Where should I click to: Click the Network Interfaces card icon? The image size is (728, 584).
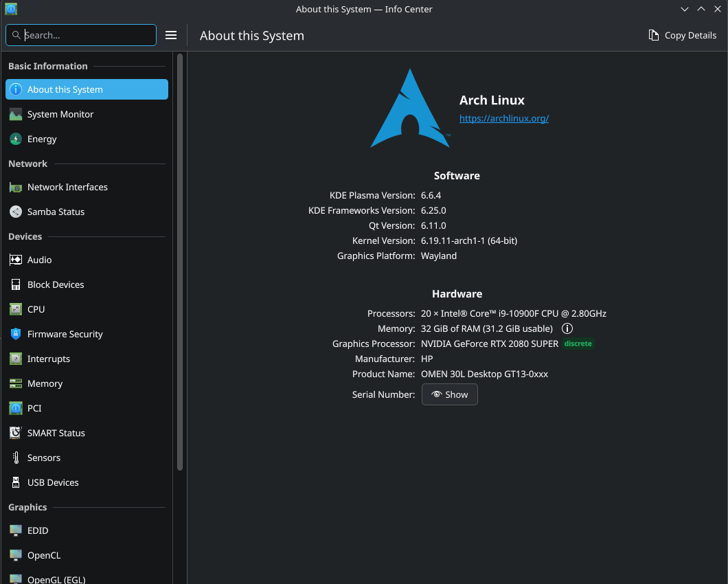16,188
